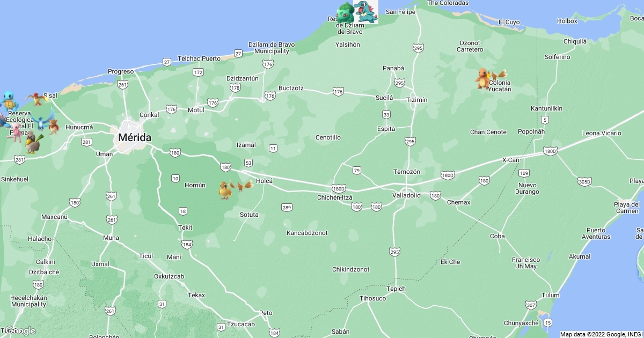Image resolution: width=644 pixels, height=338 pixels.
Task: Select the Playa del Carmen label
Action: tap(626, 208)
